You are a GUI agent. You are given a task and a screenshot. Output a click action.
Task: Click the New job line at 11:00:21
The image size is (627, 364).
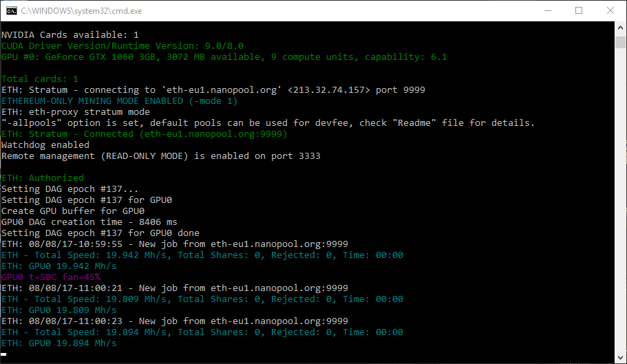tap(175, 288)
